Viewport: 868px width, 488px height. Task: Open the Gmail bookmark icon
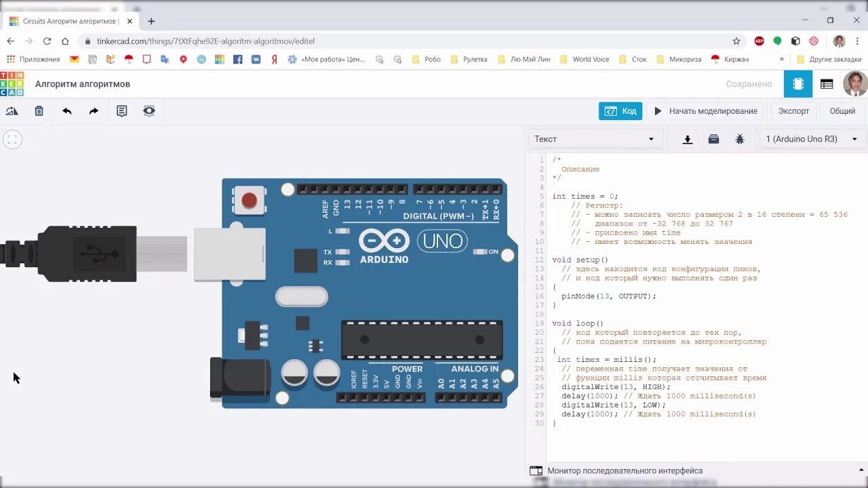click(74, 59)
